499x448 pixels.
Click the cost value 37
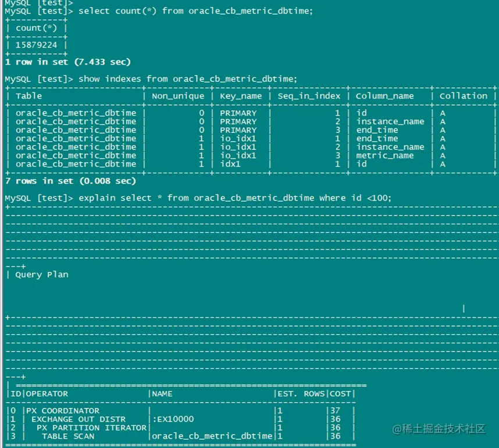(335, 411)
